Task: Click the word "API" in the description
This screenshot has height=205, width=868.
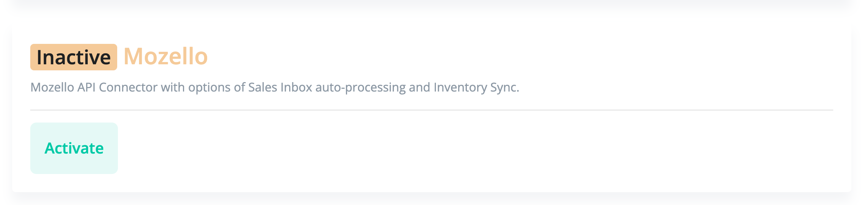Action: tap(87, 87)
